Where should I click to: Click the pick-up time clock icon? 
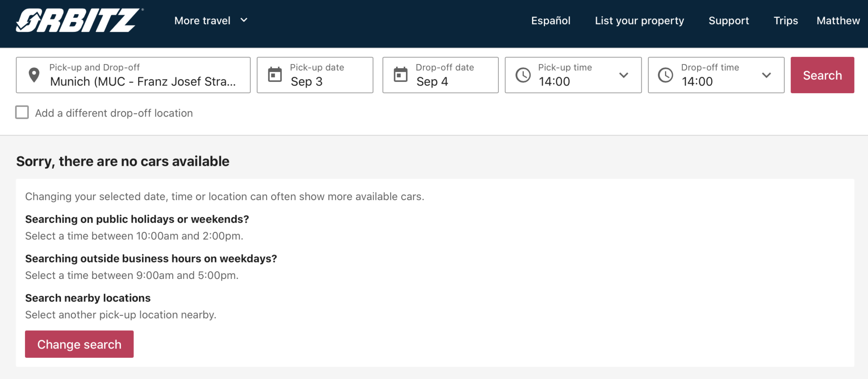point(523,75)
